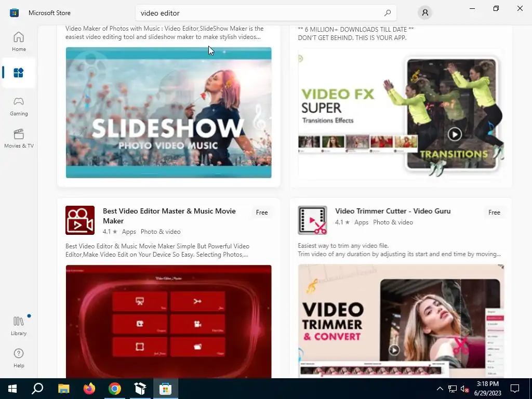
Task: Click '6 MILLION+ DOWNLOADS TILL DATE' text
Action: click(355, 29)
